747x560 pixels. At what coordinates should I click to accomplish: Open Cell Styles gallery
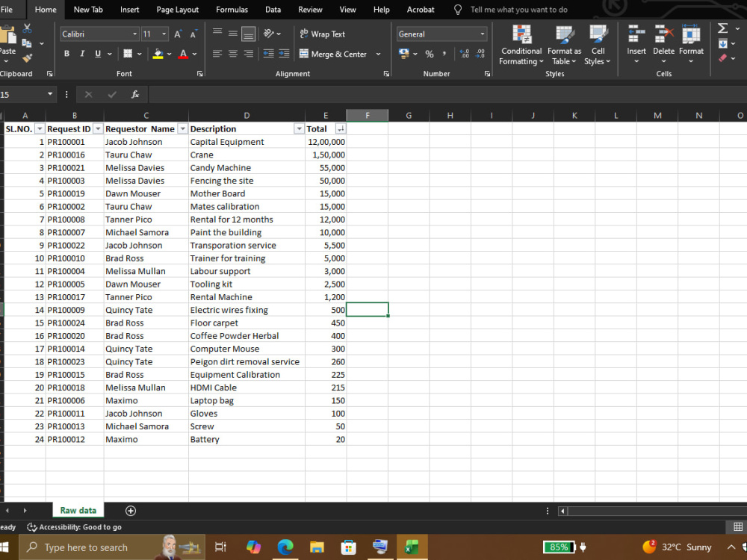pyautogui.click(x=598, y=46)
